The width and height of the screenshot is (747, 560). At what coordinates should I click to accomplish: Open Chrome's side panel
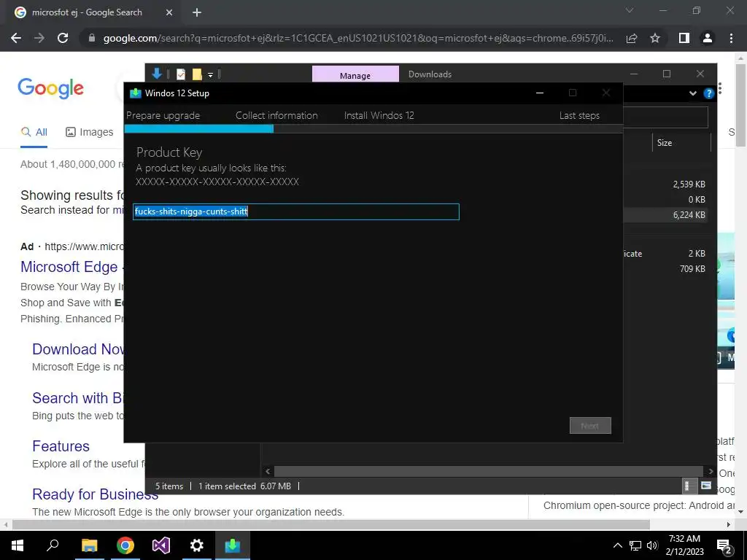pos(684,38)
